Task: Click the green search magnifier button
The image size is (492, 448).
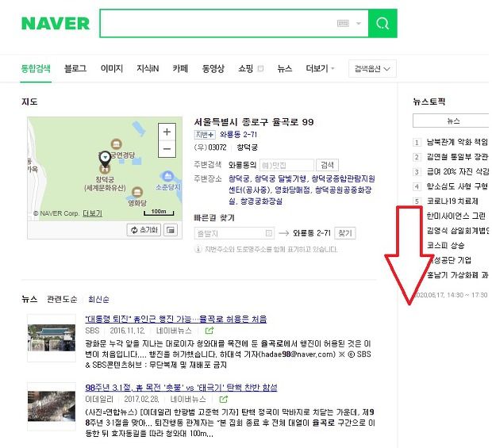Action: click(x=382, y=24)
